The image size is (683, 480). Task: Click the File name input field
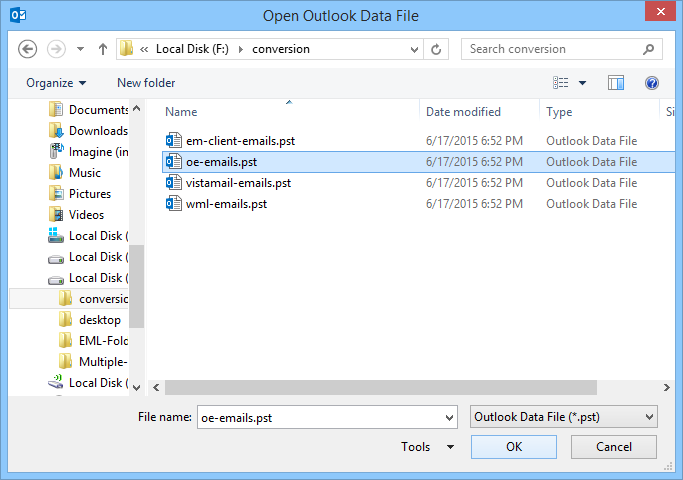(321, 417)
